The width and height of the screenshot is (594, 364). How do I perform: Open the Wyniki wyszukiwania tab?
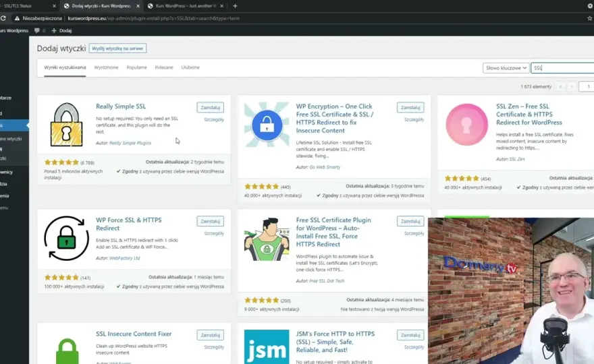coord(65,67)
